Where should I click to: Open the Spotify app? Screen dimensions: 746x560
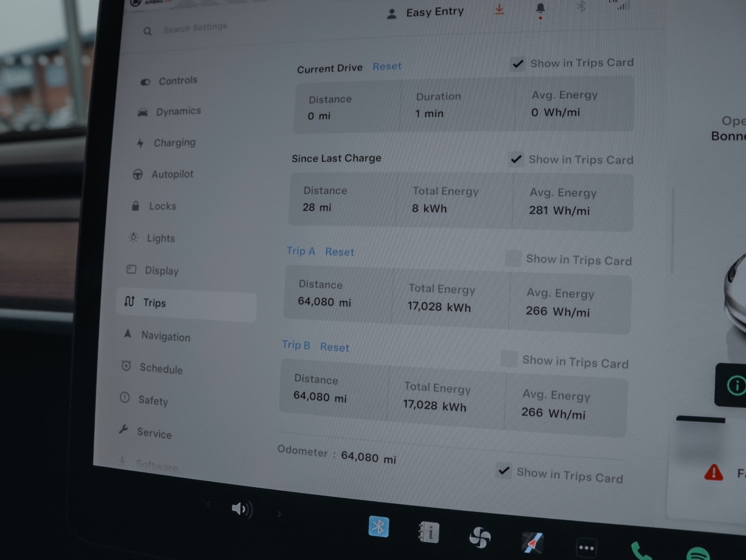(698, 554)
